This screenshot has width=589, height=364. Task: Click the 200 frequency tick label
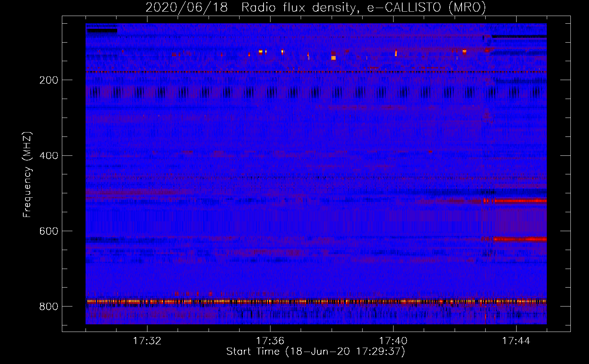(x=49, y=80)
